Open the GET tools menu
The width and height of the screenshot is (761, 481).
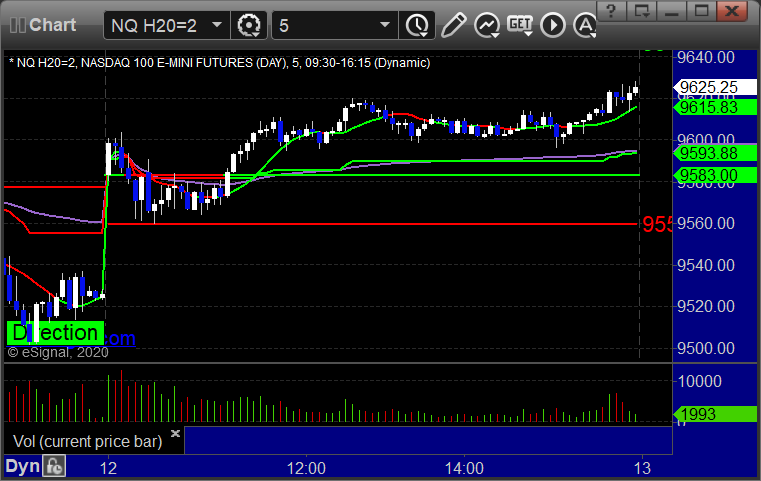point(520,25)
